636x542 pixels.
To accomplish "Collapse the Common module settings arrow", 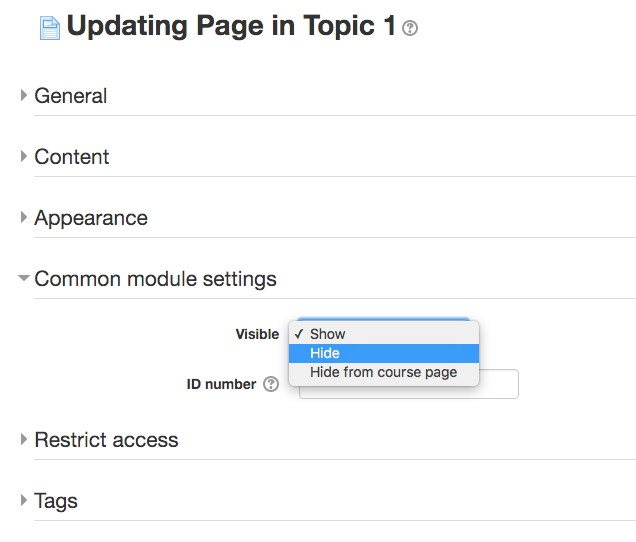I will [x=24, y=278].
